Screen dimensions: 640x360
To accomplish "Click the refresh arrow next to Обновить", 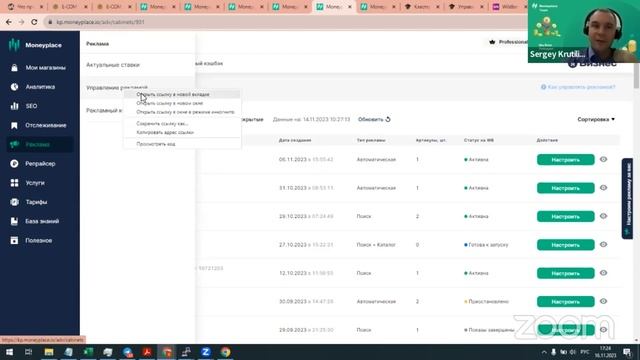I will click(x=388, y=119).
